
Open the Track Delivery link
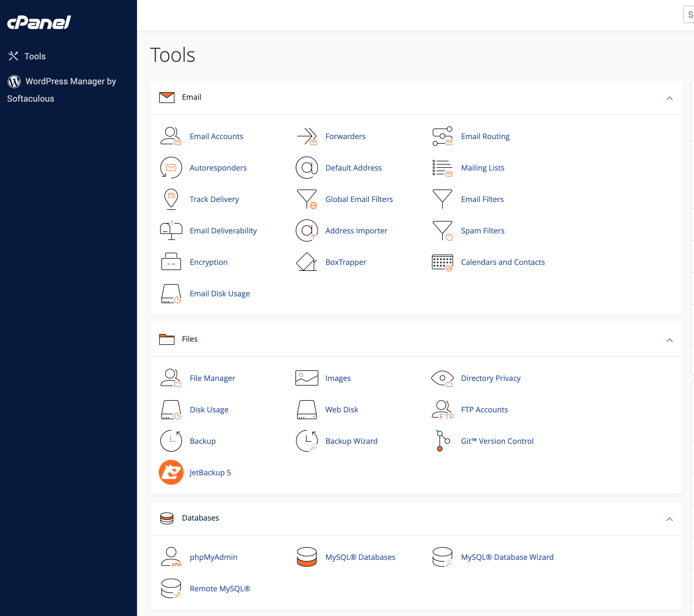214,199
